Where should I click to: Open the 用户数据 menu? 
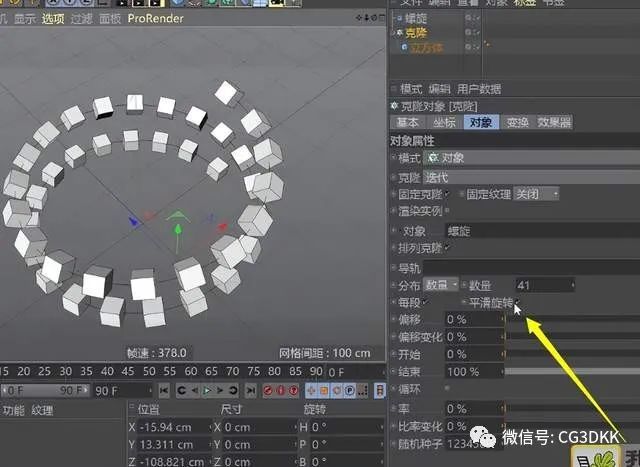(479, 89)
